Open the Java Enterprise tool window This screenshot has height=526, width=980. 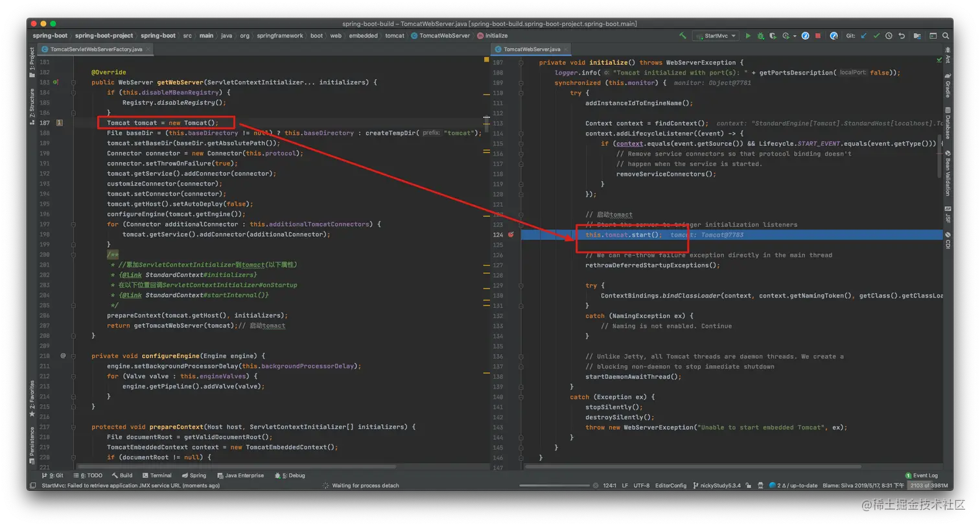(241, 475)
